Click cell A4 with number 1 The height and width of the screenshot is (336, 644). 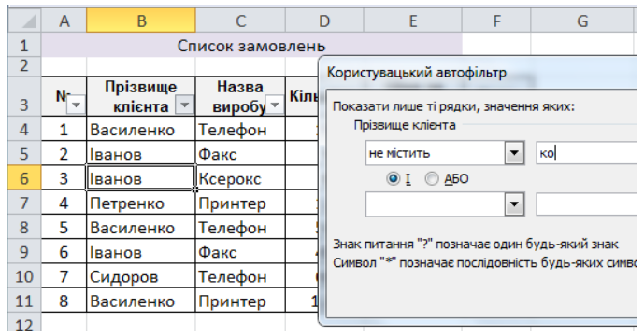[64, 129]
